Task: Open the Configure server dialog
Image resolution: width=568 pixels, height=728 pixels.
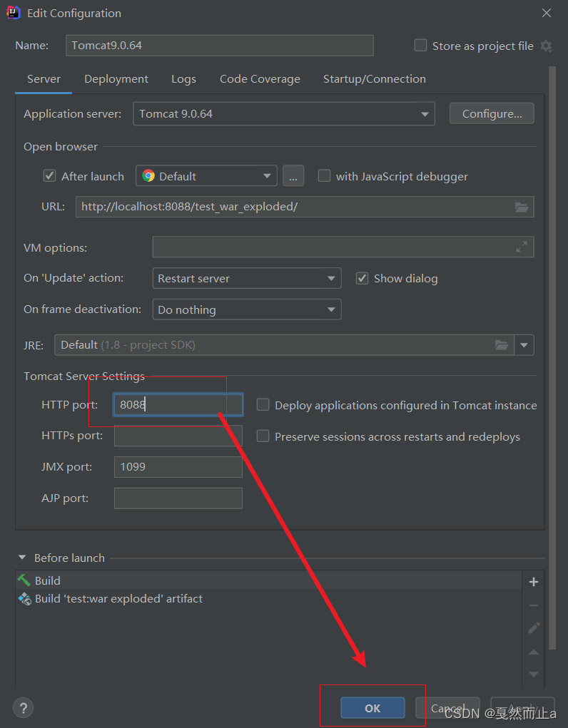Action: pyautogui.click(x=491, y=113)
